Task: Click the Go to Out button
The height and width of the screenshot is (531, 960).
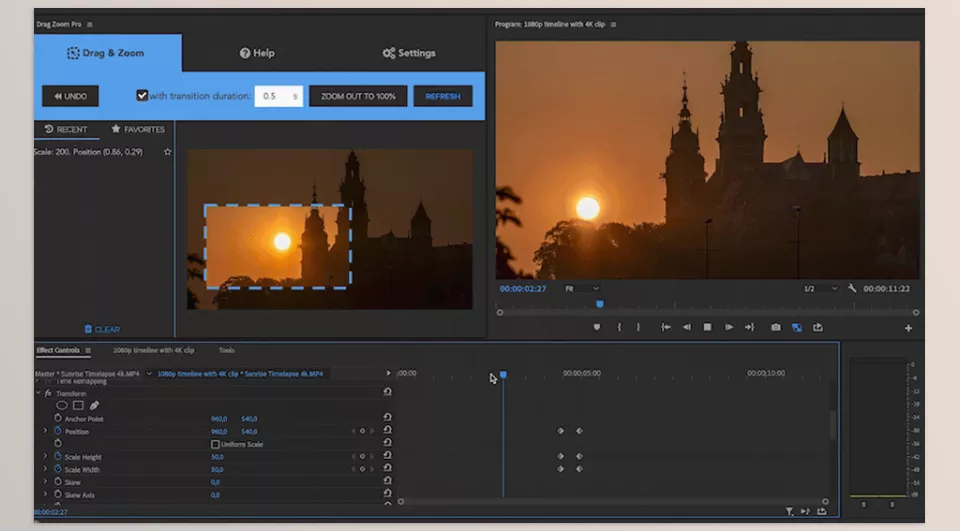Action: 749,327
